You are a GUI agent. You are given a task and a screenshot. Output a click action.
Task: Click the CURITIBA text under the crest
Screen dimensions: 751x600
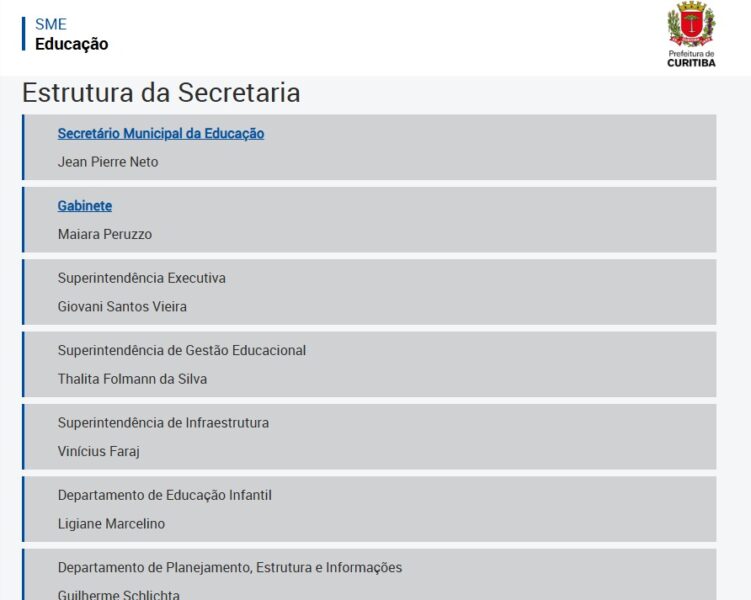coord(691,63)
